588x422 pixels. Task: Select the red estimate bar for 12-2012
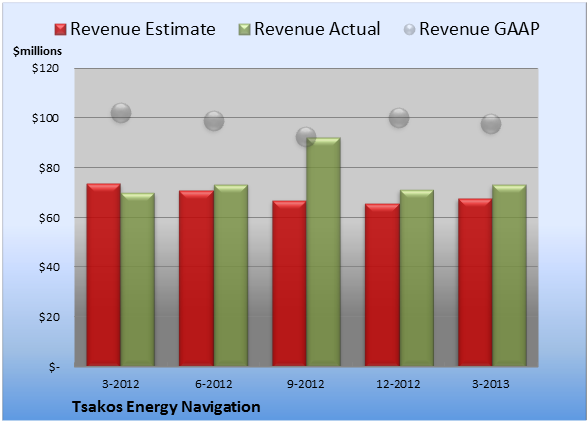382,285
